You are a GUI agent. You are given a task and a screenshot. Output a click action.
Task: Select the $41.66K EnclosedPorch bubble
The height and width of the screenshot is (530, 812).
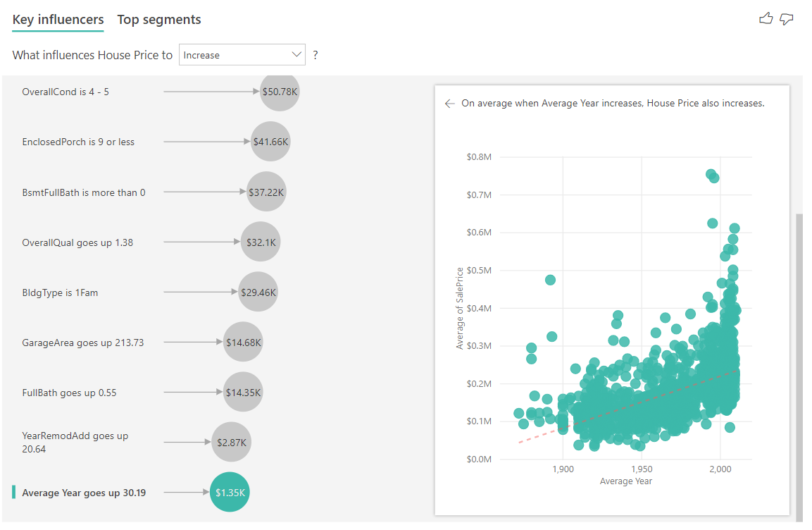pyautogui.click(x=270, y=142)
